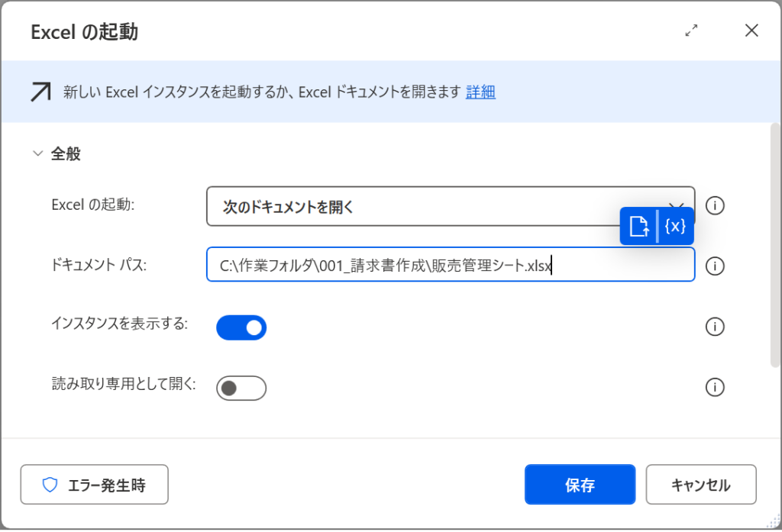Enable the 読み取り専用として開く toggle
This screenshot has height=532, width=782.
click(241, 388)
